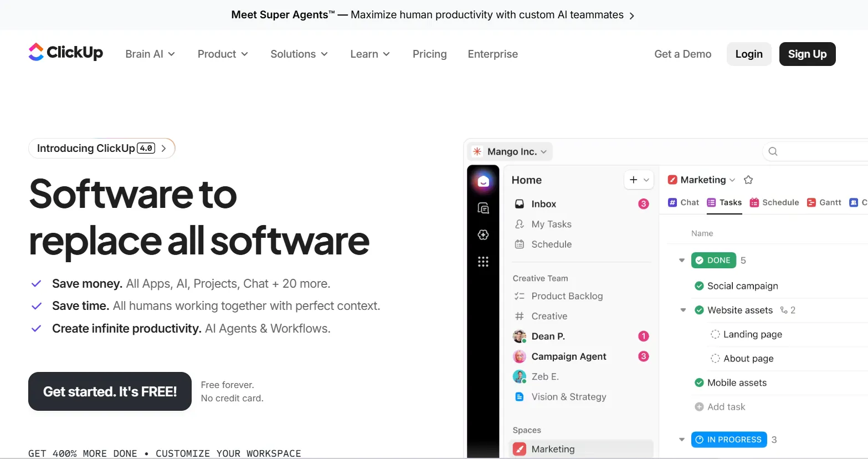Click the Get started. It's FREE! button
The height and width of the screenshot is (459, 868).
tap(109, 391)
